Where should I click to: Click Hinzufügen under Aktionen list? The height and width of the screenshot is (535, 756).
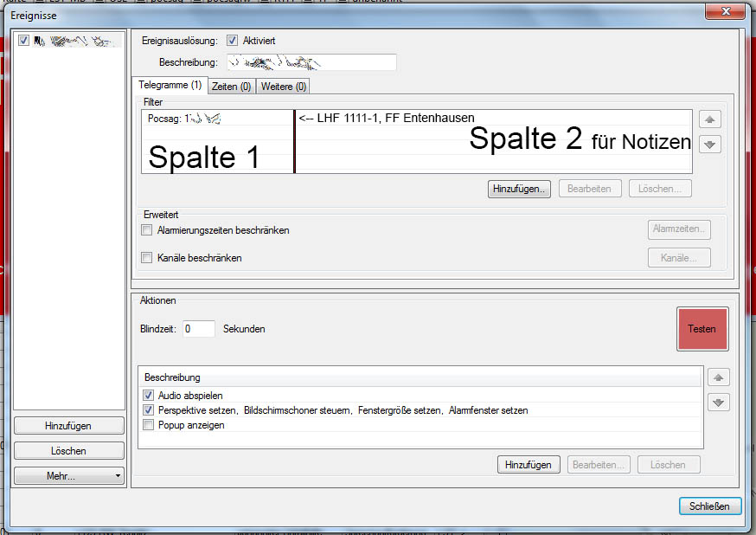tap(529, 465)
